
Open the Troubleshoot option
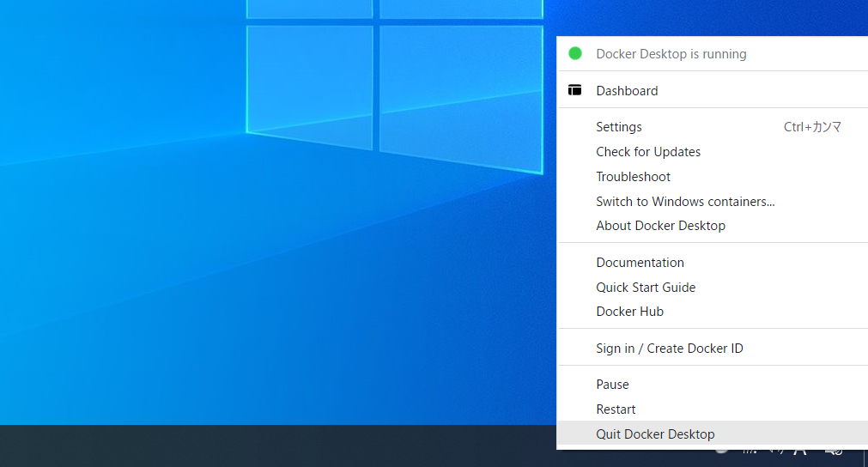point(713,177)
